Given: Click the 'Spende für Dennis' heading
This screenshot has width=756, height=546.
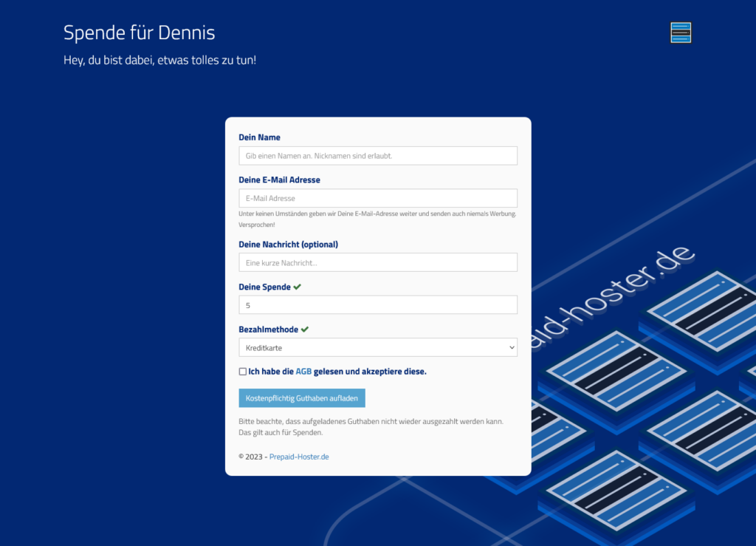Looking at the screenshot, I should [x=139, y=33].
